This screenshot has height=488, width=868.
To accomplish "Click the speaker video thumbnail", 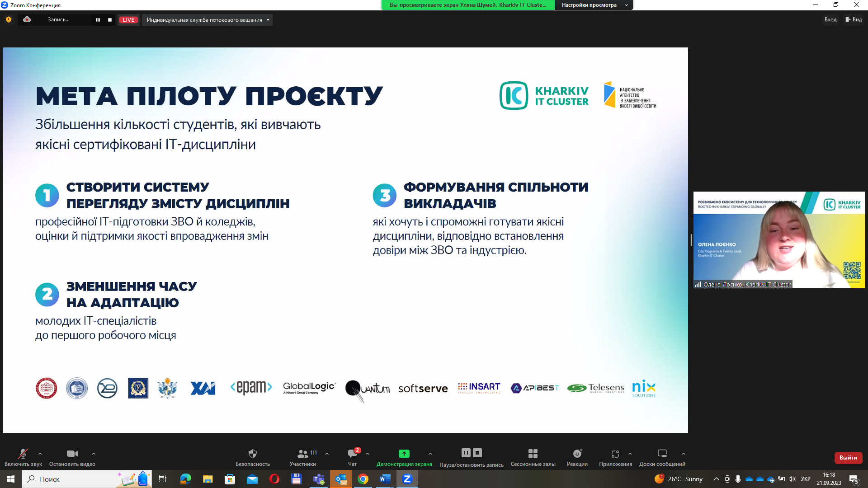I will [x=779, y=240].
